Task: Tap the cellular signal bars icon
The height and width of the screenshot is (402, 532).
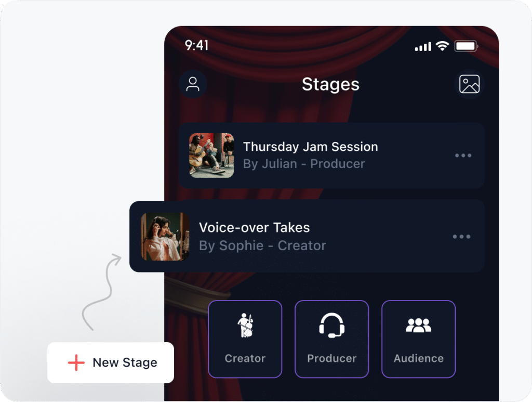Action: [x=423, y=46]
